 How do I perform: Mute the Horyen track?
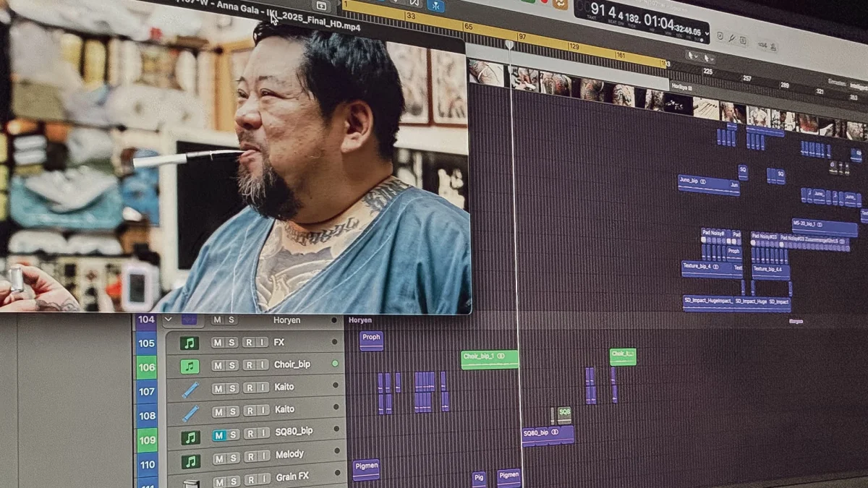point(217,320)
